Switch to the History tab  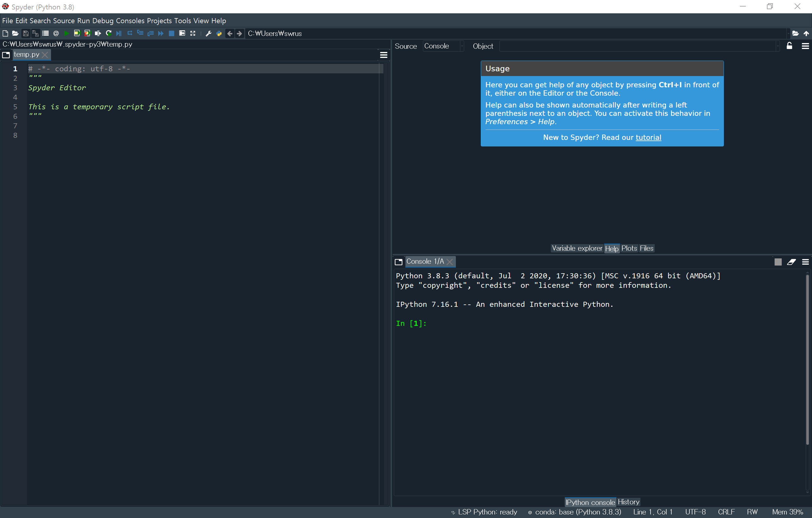(628, 502)
